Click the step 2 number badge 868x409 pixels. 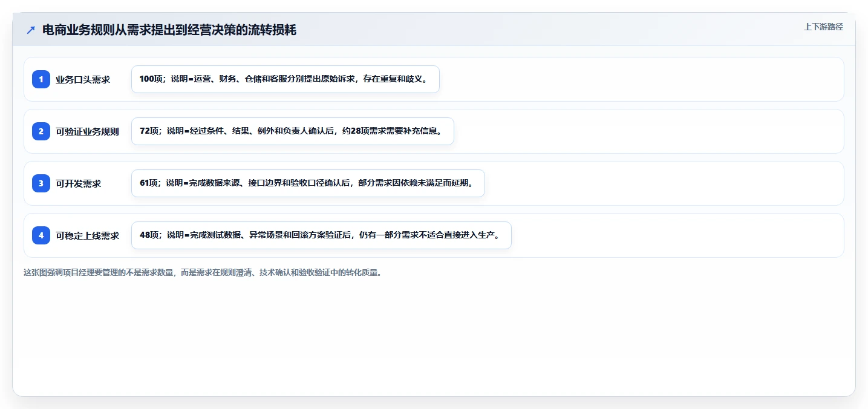coord(41,131)
